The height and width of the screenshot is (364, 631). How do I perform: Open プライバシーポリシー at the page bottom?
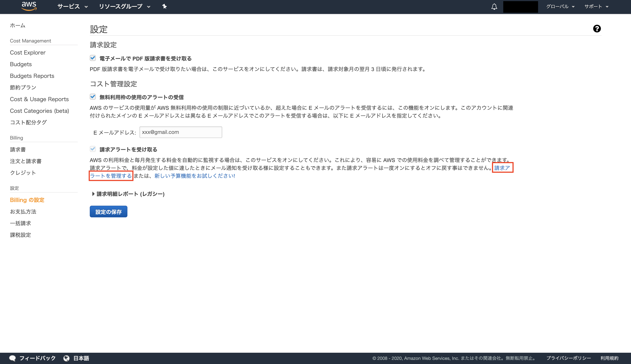569,358
